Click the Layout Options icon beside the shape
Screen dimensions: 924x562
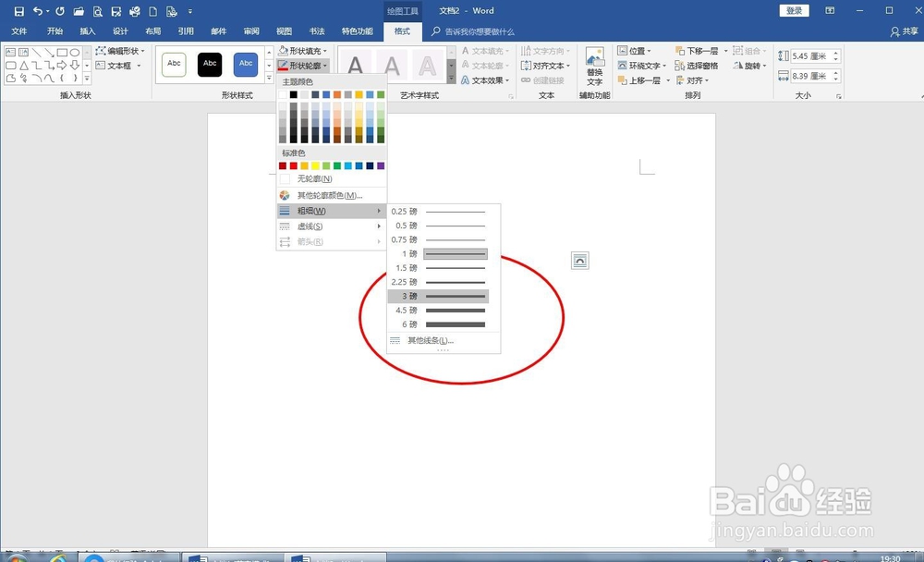coord(580,261)
